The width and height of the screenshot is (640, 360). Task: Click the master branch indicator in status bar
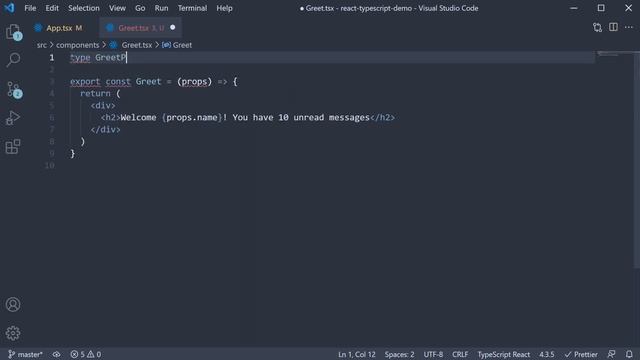pos(25,354)
